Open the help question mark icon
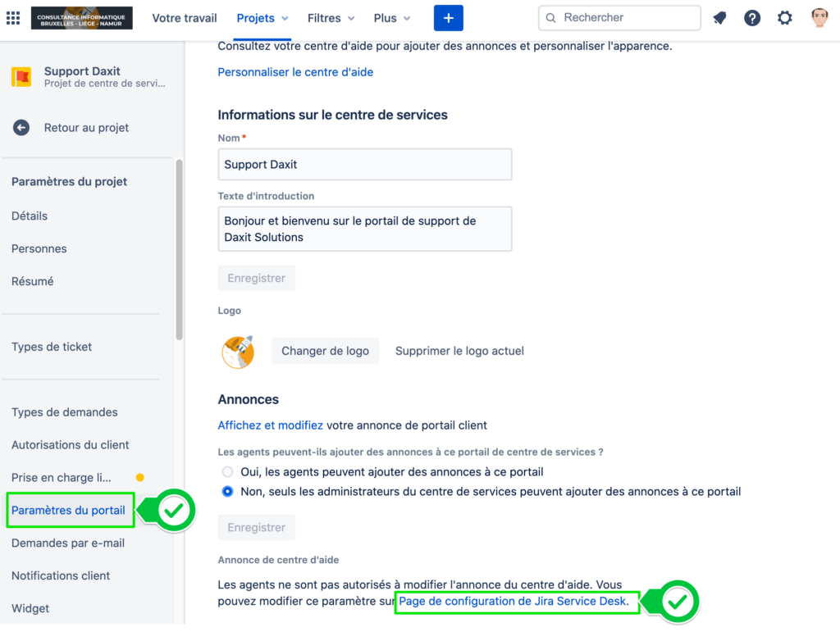Screen dimensions: 840x641 (x=752, y=18)
